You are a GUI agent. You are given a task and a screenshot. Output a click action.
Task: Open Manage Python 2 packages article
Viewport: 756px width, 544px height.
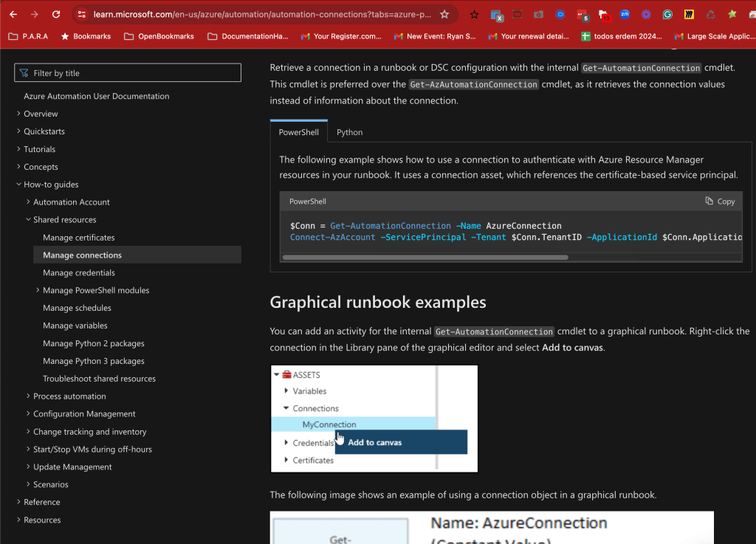coord(94,343)
